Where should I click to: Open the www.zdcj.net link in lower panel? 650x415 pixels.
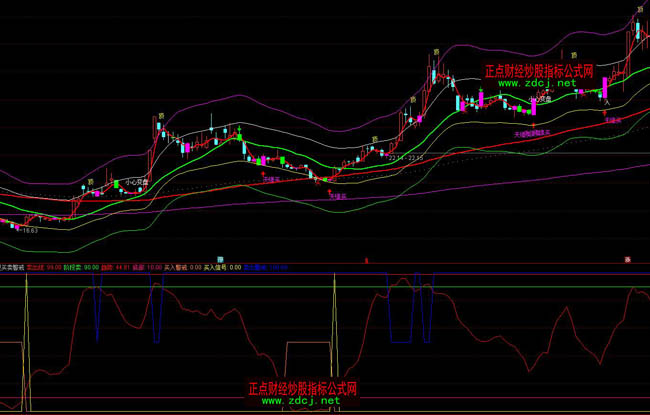pyautogui.click(x=301, y=400)
